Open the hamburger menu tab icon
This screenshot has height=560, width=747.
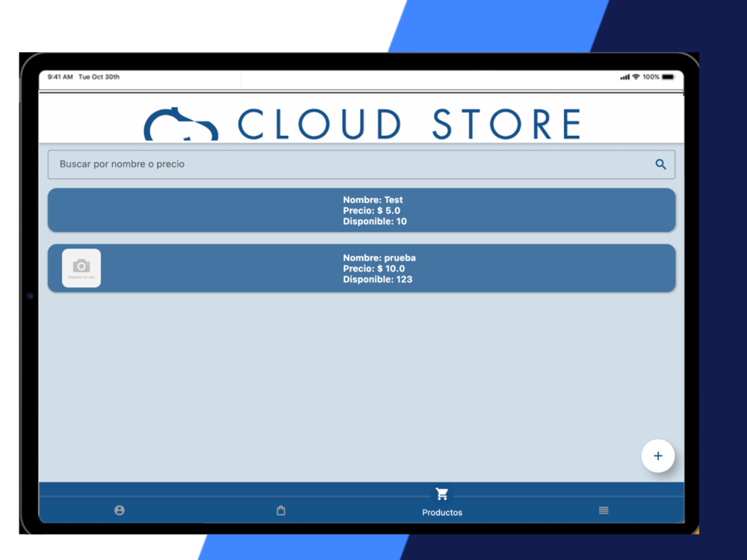point(604,511)
